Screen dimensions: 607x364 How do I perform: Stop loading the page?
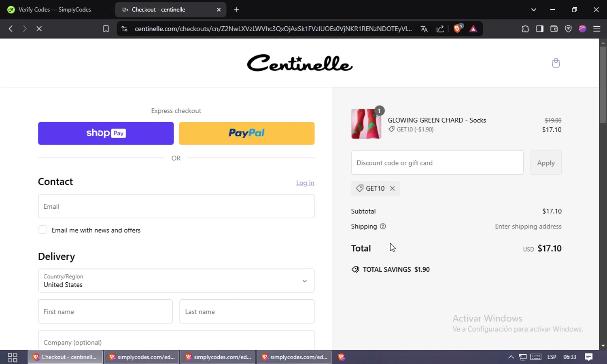click(x=39, y=29)
